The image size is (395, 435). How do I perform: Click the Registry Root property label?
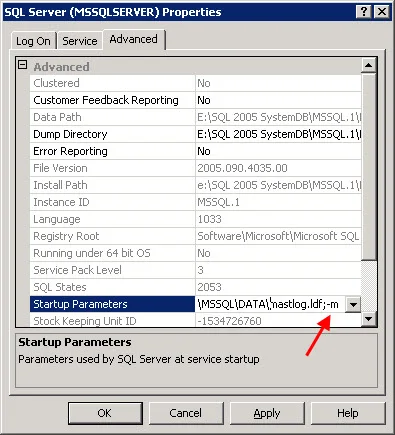point(112,236)
